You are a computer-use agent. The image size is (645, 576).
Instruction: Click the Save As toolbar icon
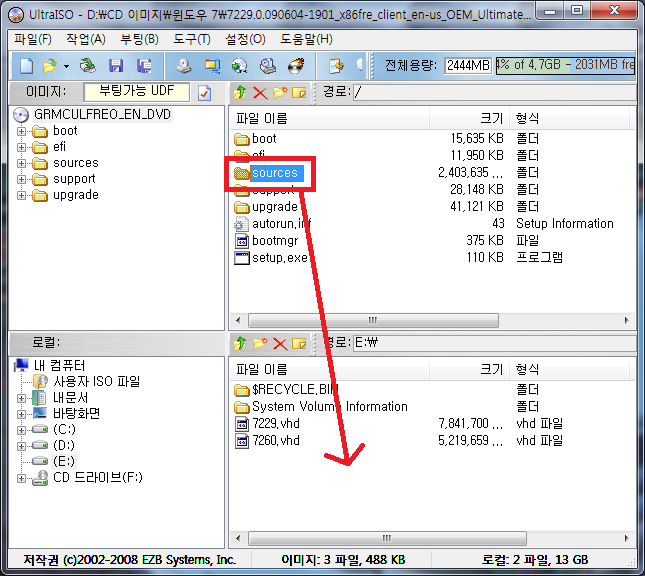(x=144, y=66)
